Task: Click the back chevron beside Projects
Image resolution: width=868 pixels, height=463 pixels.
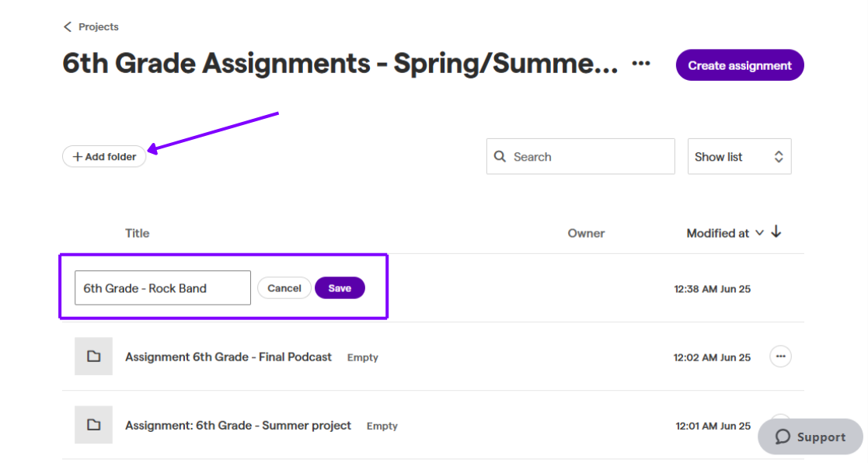Action: point(68,26)
